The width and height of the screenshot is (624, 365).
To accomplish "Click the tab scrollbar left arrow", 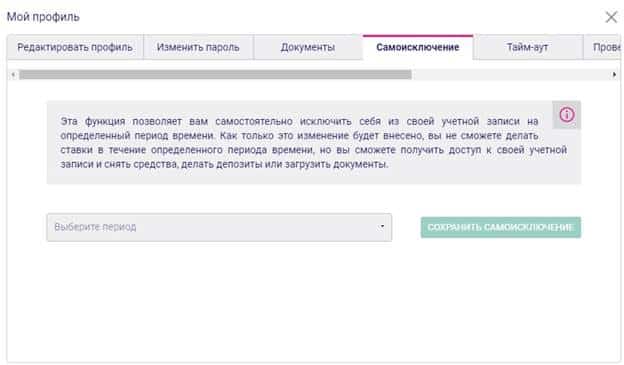I will [13, 74].
